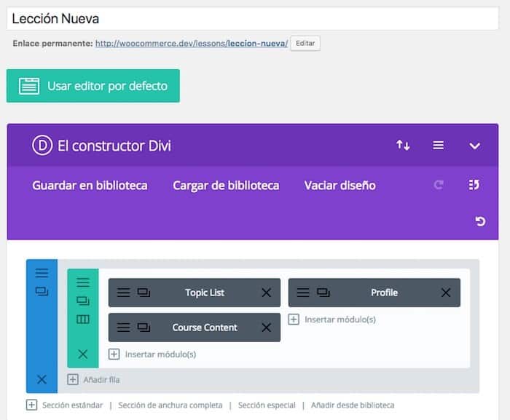
Task: Select the Profile module label
Action: pos(384,293)
